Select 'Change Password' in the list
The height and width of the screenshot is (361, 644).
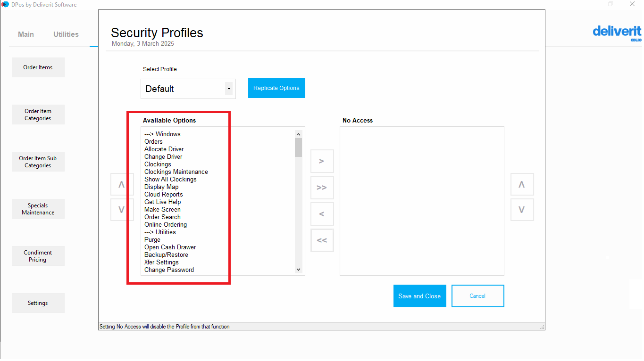click(169, 270)
